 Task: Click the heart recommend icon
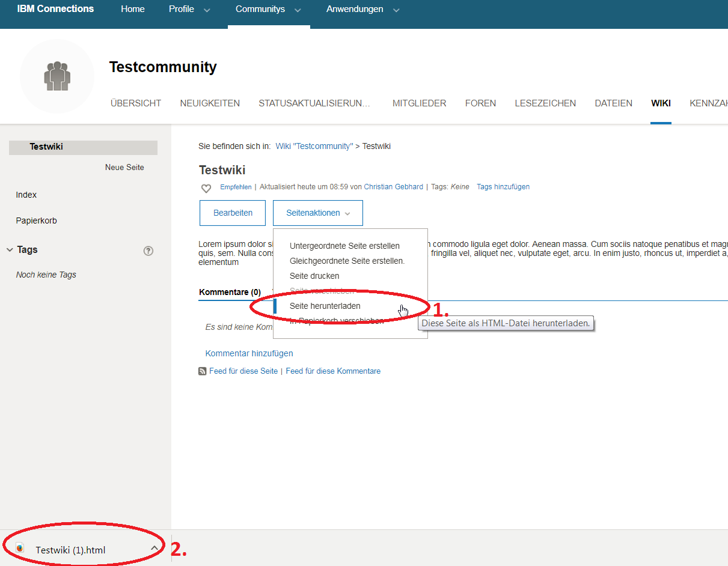click(x=206, y=188)
